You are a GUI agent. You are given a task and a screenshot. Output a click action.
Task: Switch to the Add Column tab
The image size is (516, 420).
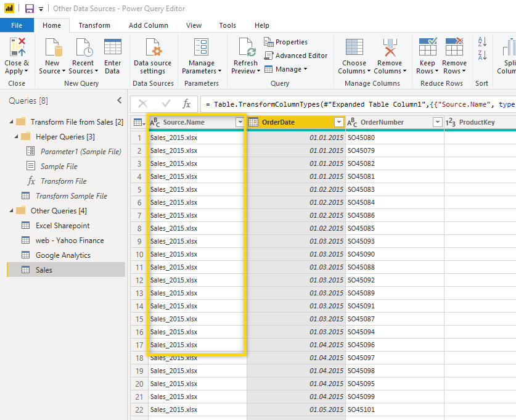(x=149, y=25)
